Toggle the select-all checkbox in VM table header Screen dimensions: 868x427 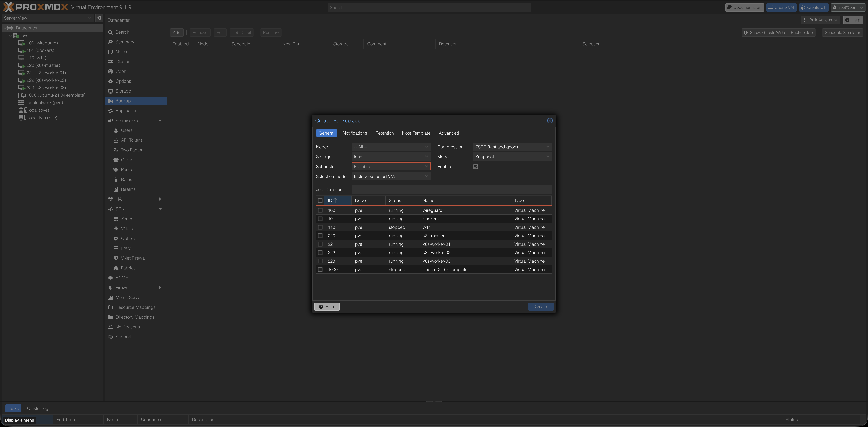tap(320, 201)
